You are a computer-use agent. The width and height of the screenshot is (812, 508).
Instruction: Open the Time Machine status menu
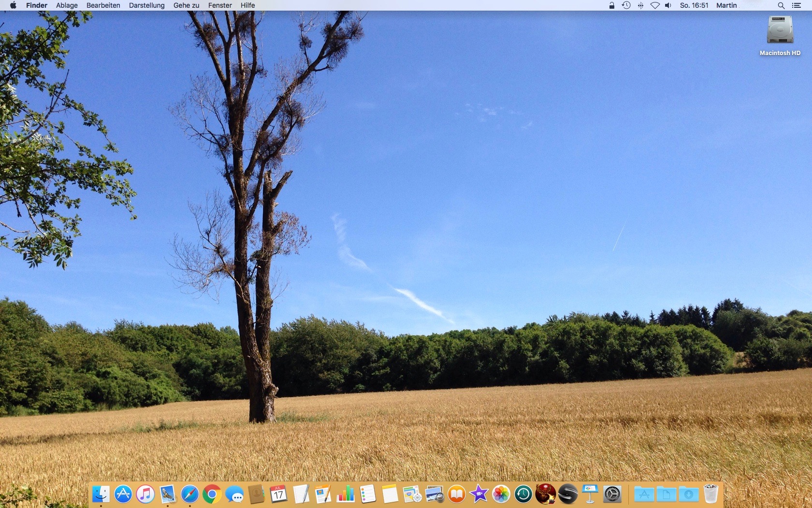pyautogui.click(x=626, y=5)
